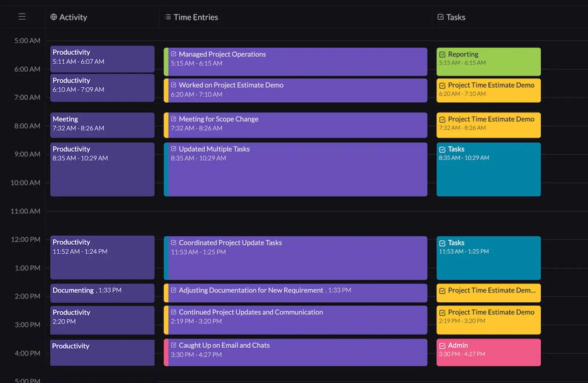Check off the 6:20 AM Project Time Estimate Demo

pos(442,85)
